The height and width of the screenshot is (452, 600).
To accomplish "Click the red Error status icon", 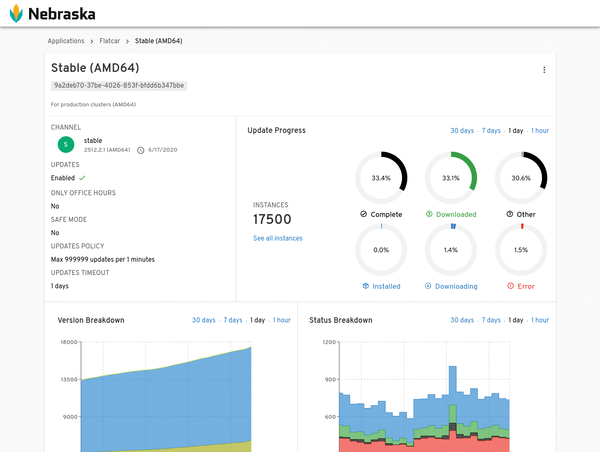I will click(x=510, y=286).
